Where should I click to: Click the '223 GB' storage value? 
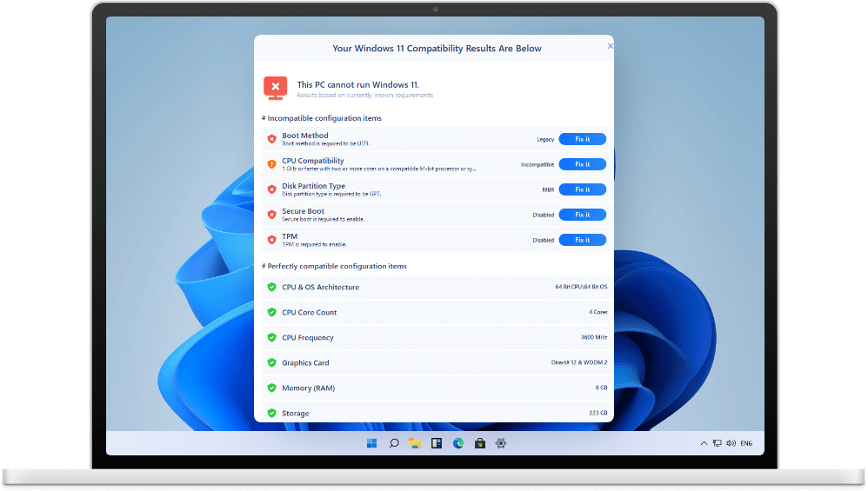[x=598, y=413]
